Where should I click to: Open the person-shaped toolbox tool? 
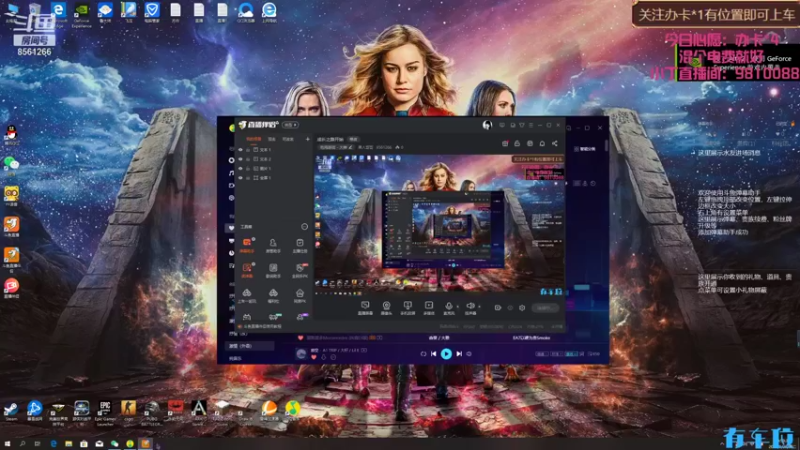273,244
